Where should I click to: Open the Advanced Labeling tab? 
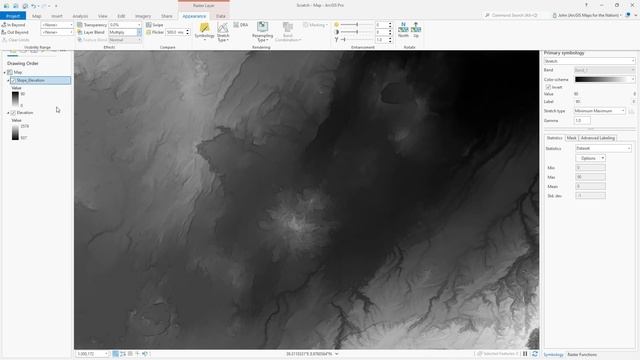click(x=598, y=138)
